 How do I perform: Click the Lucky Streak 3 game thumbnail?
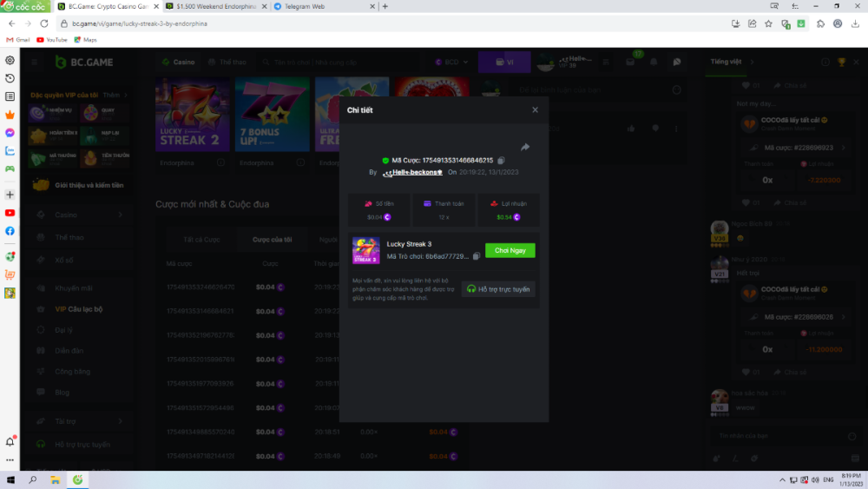click(365, 251)
